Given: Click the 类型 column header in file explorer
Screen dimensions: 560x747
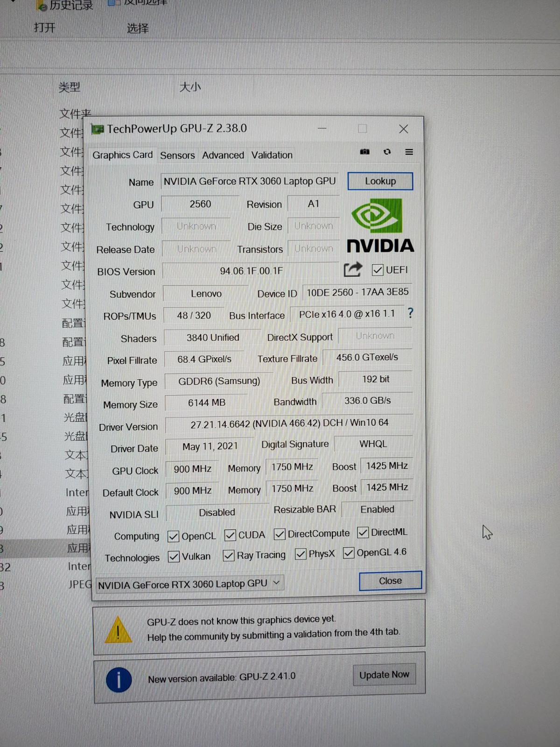Looking at the screenshot, I should [x=69, y=87].
